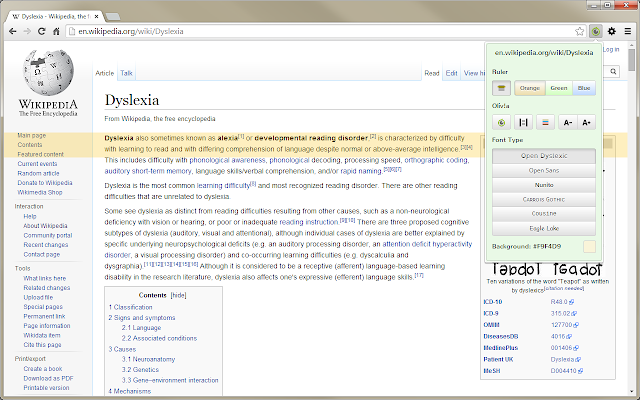Open Donate to Wikipedia link
This screenshot has height=400, width=640.
pyautogui.click(x=45, y=183)
